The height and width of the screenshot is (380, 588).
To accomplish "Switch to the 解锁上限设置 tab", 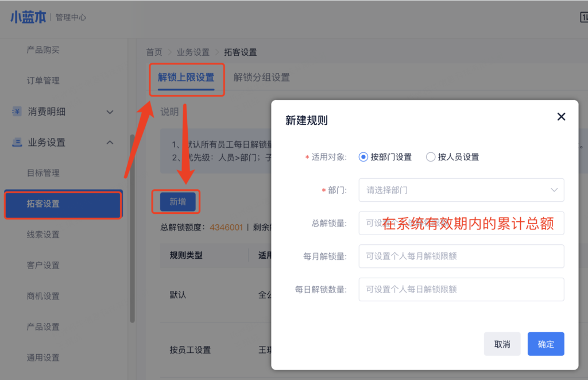I will 186,78.
